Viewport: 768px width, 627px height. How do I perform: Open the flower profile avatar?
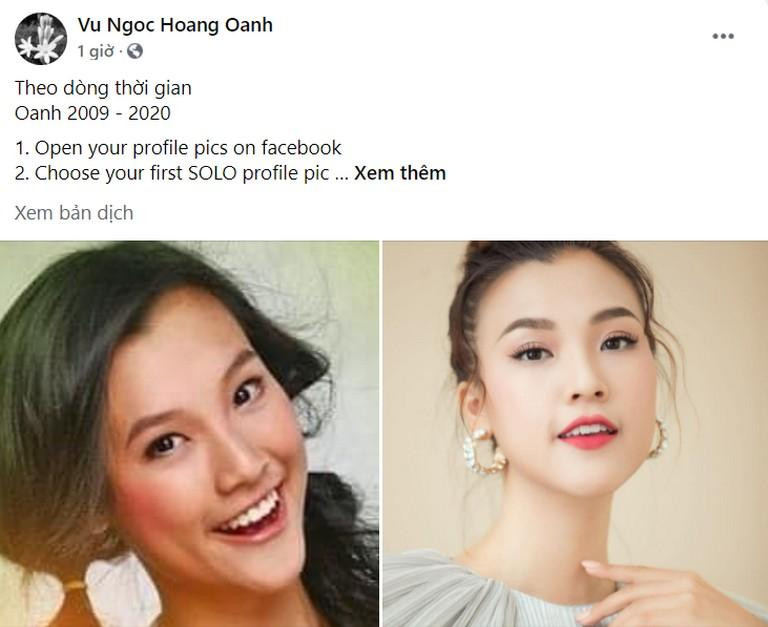click(41, 38)
